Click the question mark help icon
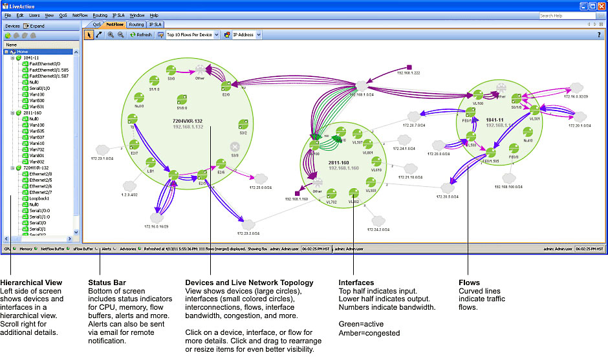 pyautogui.click(x=599, y=35)
